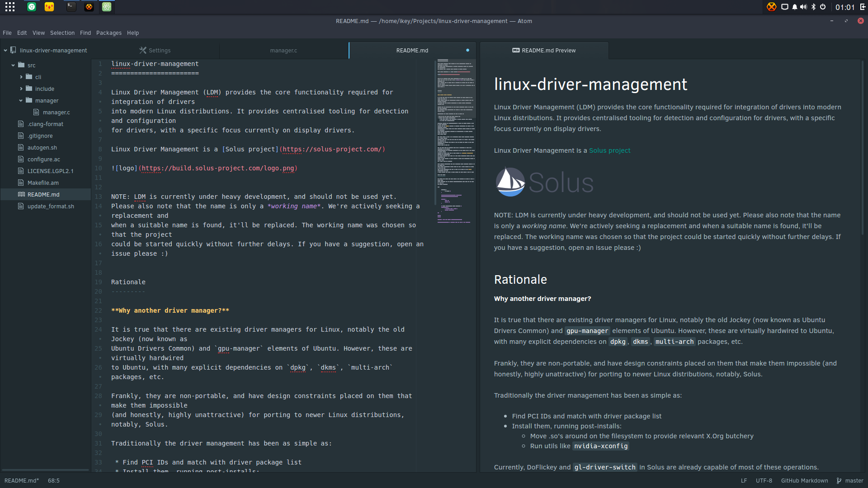Select the README.md editor tab

tap(412, 50)
